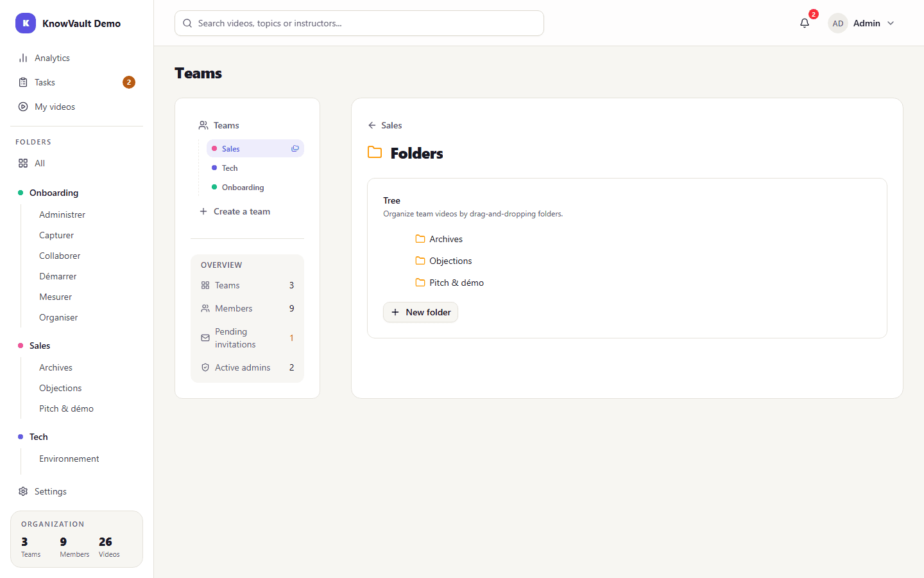Focus the search videos input field
The height and width of the screenshot is (578, 924).
point(359,23)
